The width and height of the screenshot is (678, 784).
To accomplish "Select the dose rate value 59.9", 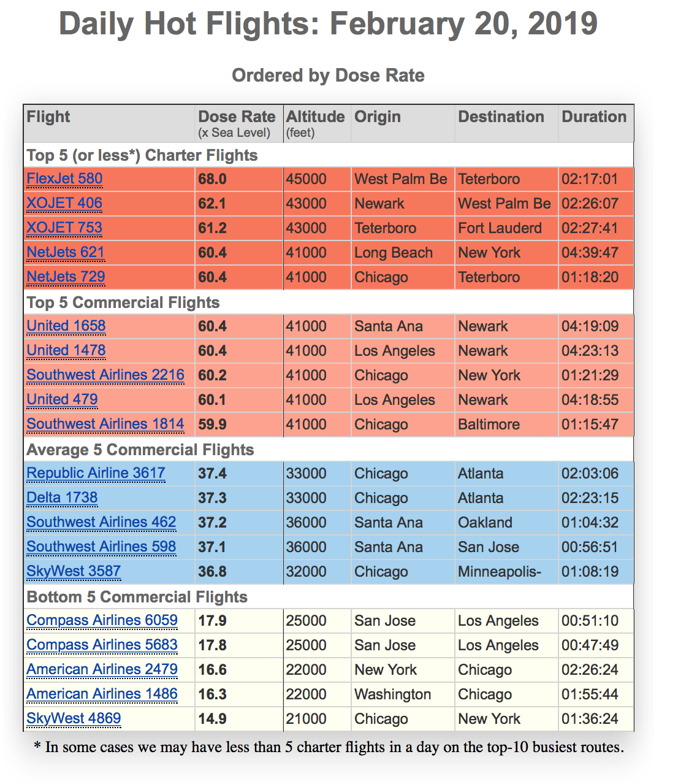I will (212, 425).
